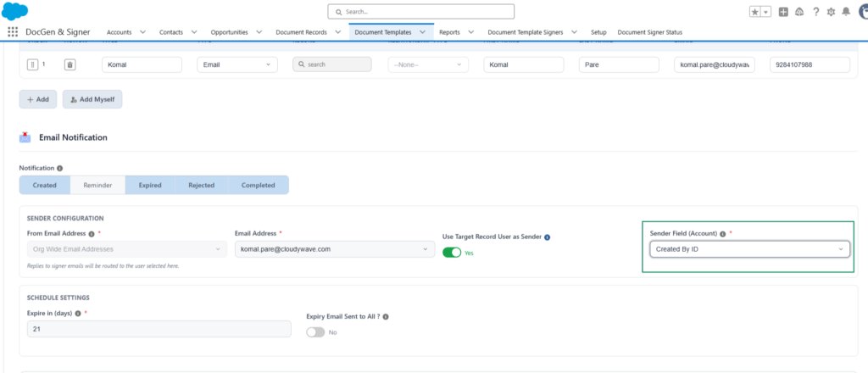868x373 pixels.
Task: Grab the reorder handle for signer 1
Action: pyautogui.click(x=32, y=64)
